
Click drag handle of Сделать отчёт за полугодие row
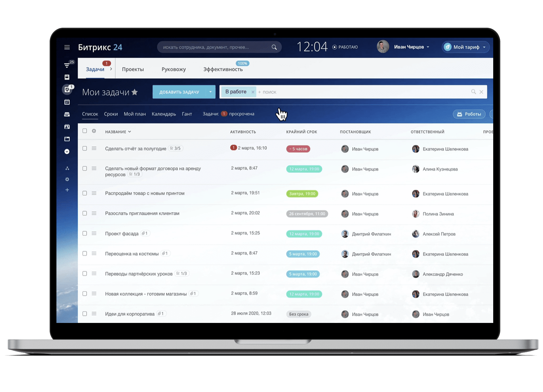(x=94, y=148)
